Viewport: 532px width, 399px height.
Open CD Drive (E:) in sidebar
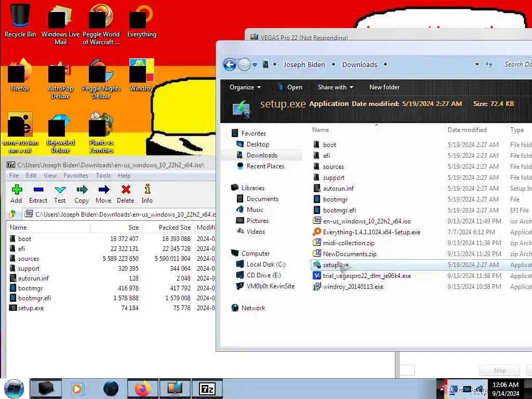(x=263, y=275)
